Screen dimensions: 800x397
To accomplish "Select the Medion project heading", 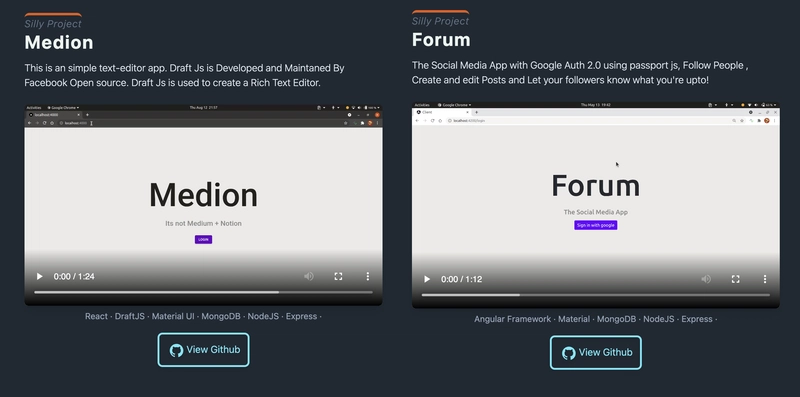I will coord(59,42).
